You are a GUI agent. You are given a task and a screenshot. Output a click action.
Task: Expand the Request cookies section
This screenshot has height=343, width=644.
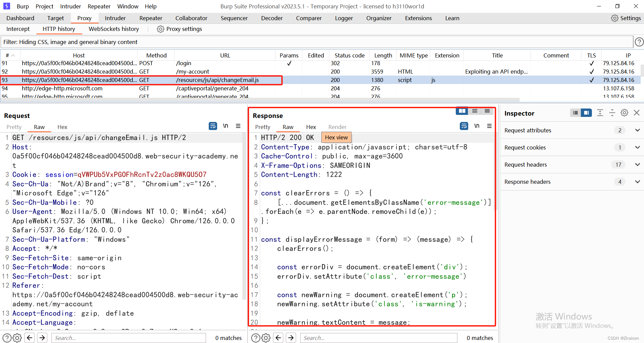pyautogui.click(x=638, y=147)
